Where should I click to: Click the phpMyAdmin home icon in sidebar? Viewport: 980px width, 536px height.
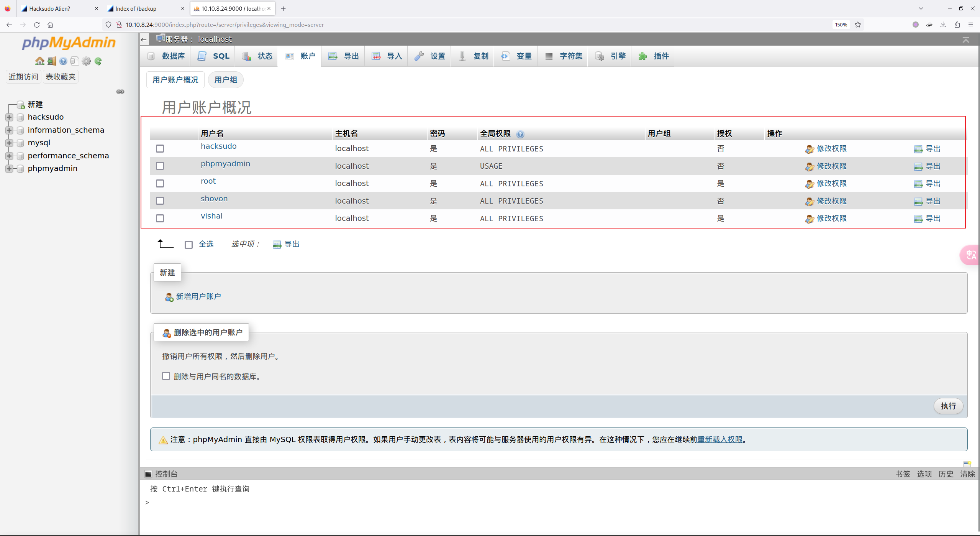pyautogui.click(x=39, y=61)
